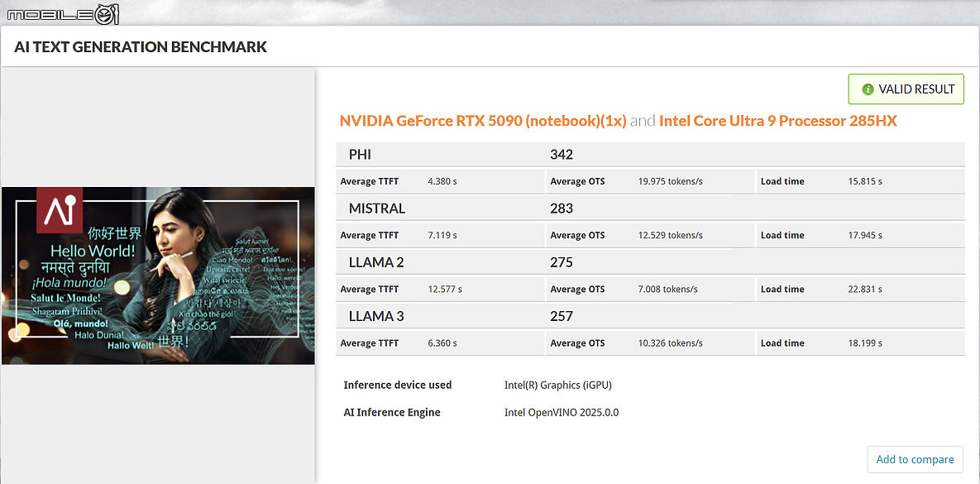Click the LLAMA 2 row label
Viewport: 980px width, 484px height.
[376, 262]
